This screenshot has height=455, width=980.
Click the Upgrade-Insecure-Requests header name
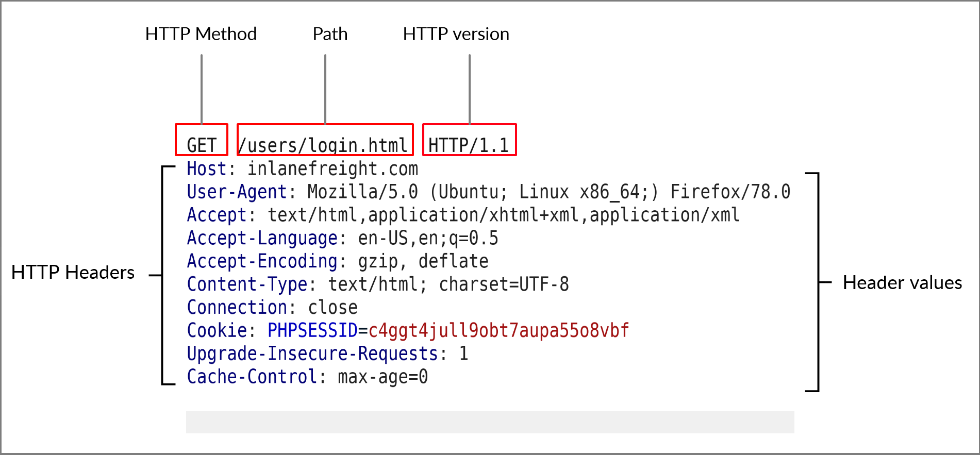[x=312, y=353]
